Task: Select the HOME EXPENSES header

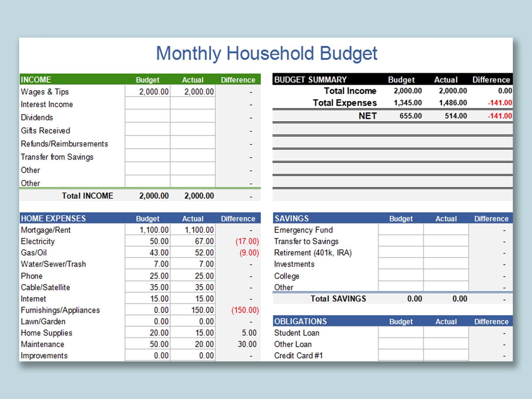Action: coord(53,218)
